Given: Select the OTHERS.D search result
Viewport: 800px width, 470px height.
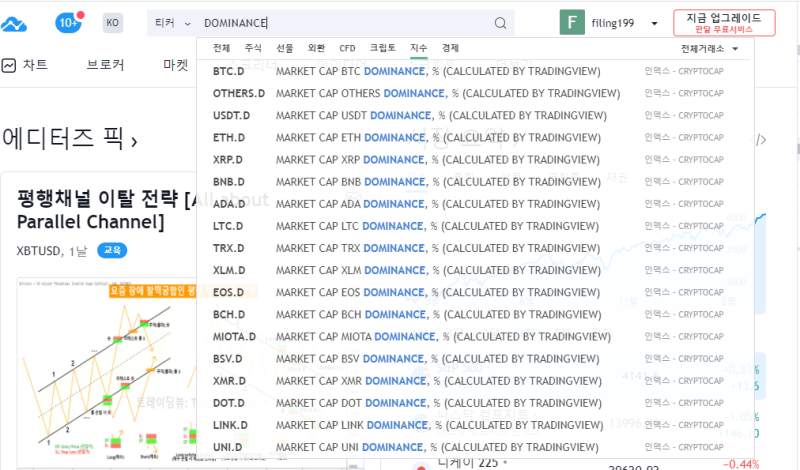Looking at the screenshot, I should click(x=474, y=93).
